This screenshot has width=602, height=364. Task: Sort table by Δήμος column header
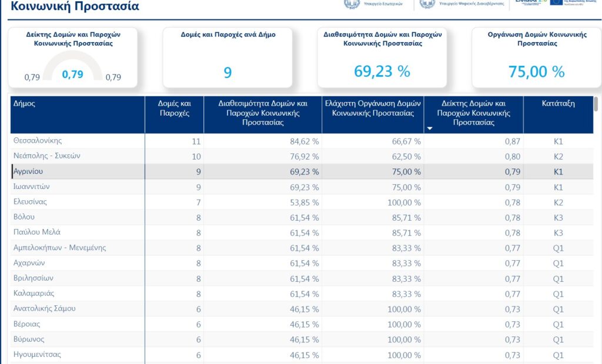click(x=24, y=103)
